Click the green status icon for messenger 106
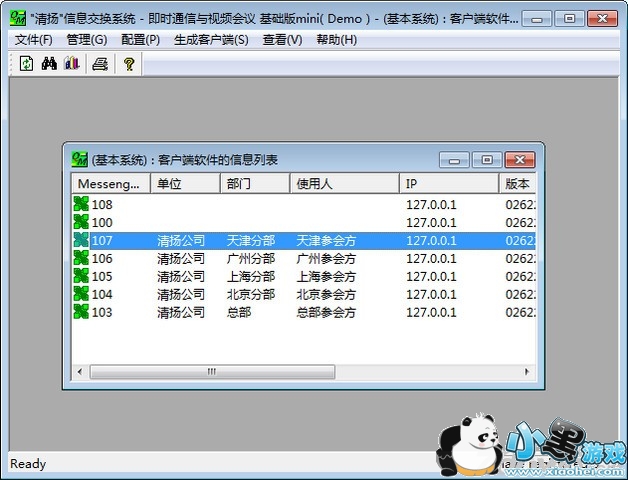The width and height of the screenshot is (628, 480). point(81,258)
